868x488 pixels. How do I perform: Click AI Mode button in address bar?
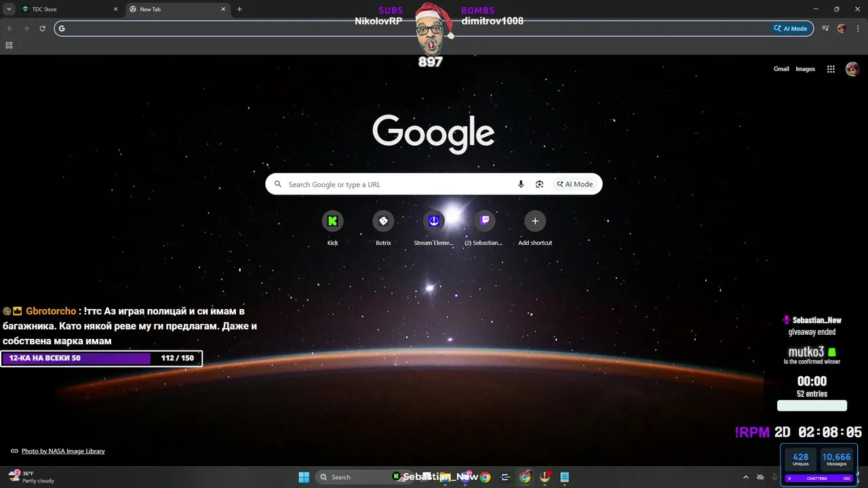pos(792,28)
